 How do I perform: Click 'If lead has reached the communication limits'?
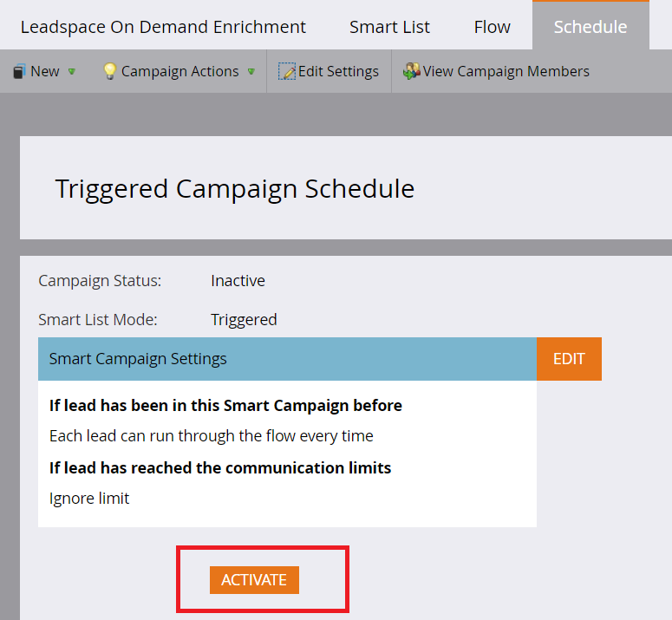pyautogui.click(x=220, y=468)
